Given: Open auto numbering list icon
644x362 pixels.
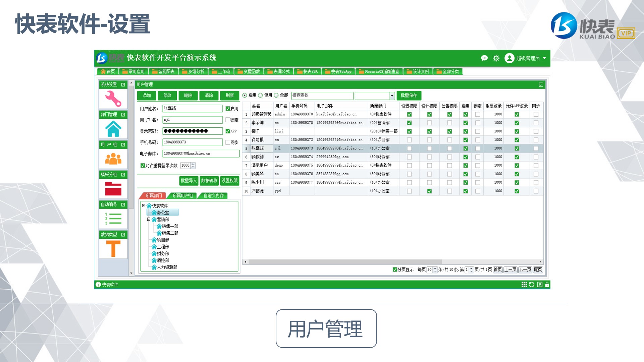Looking at the screenshot, I should [113, 219].
